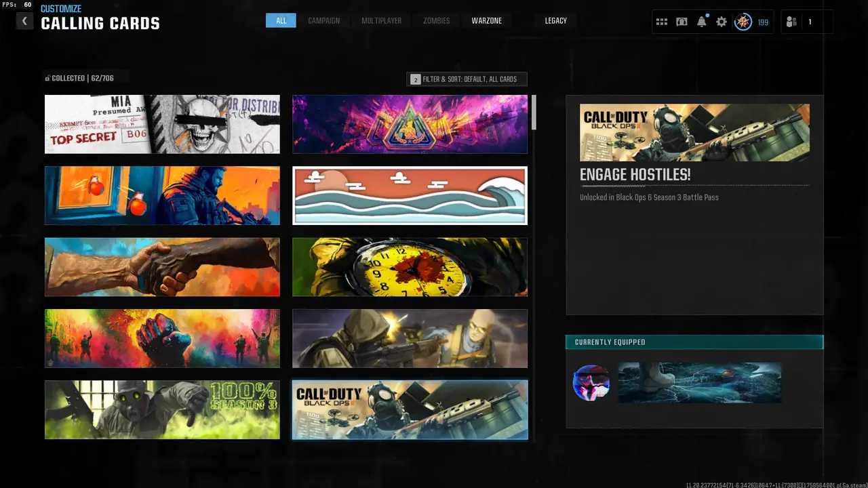Screen dimensions: 868x488
Task: Click the Engage Hostiles preview image
Action: click(x=694, y=132)
